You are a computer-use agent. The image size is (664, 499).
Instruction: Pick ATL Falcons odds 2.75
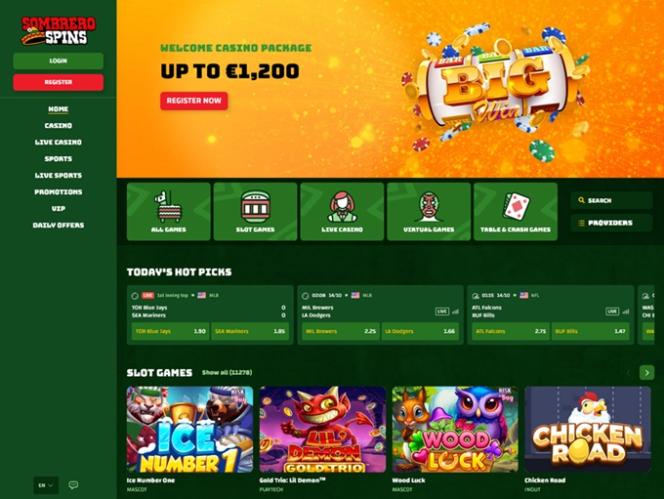pos(511,331)
